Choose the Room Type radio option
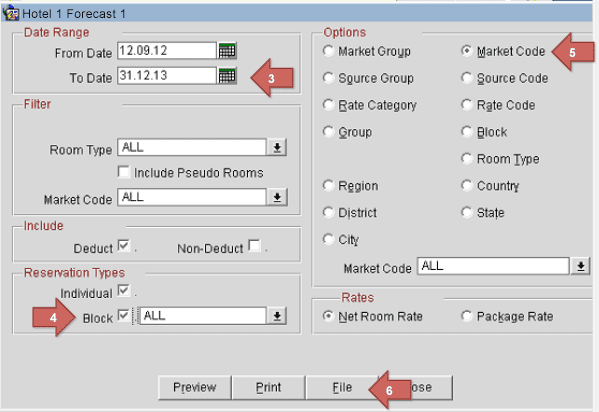599x412 pixels. click(466, 159)
